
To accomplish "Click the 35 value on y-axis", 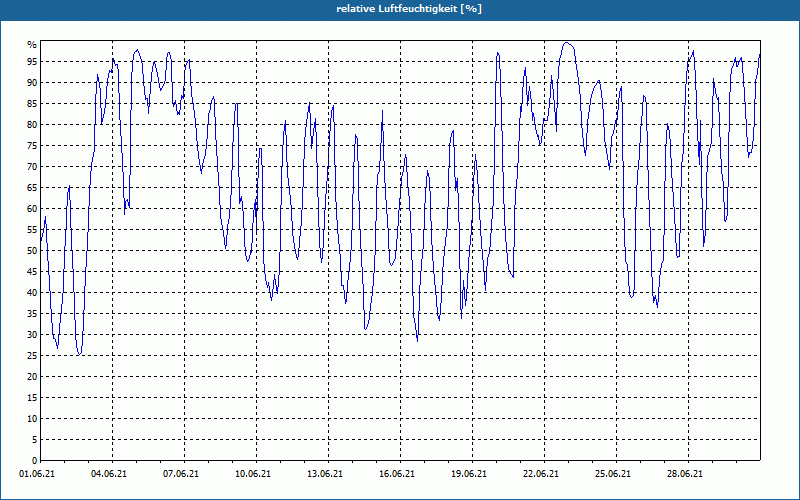I will click(32, 314).
